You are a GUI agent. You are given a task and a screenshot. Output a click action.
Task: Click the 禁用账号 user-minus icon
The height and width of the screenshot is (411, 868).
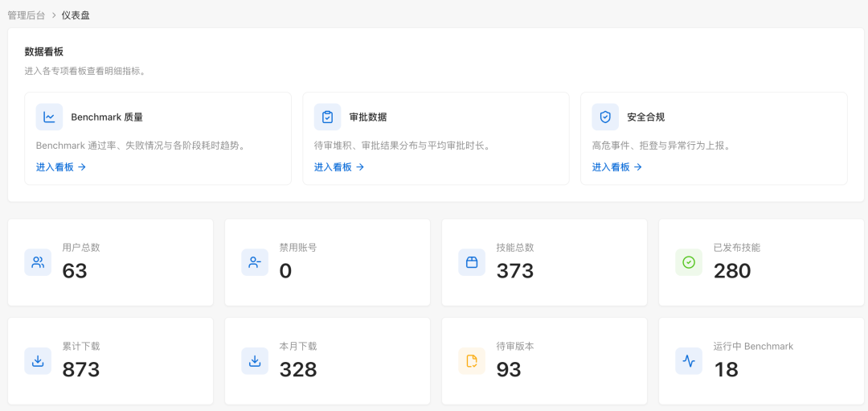point(255,262)
